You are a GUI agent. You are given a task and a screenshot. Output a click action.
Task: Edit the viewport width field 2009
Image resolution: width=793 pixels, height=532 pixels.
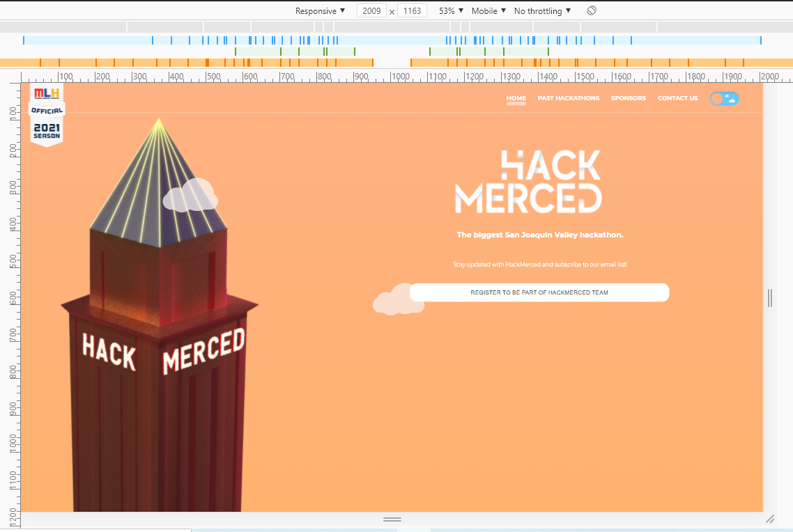point(371,10)
